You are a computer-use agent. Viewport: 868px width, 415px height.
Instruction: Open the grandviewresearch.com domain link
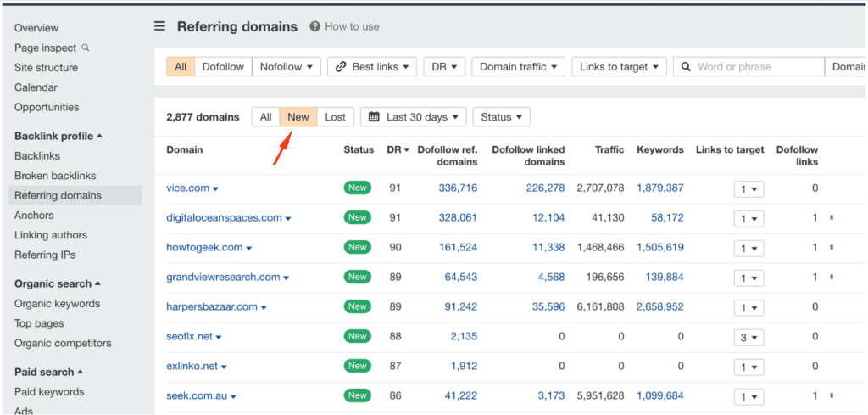(223, 277)
